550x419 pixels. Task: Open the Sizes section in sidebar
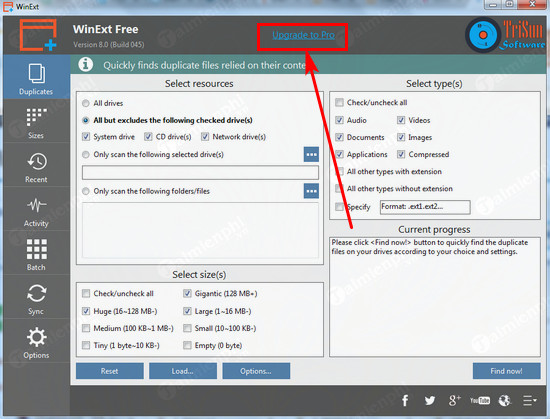tap(36, 121)
